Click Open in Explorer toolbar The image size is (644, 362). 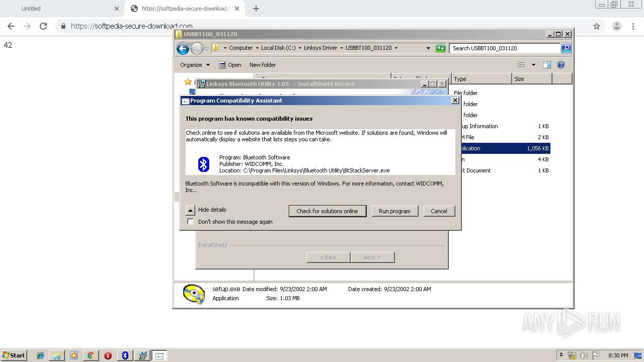tap(230, 65)
